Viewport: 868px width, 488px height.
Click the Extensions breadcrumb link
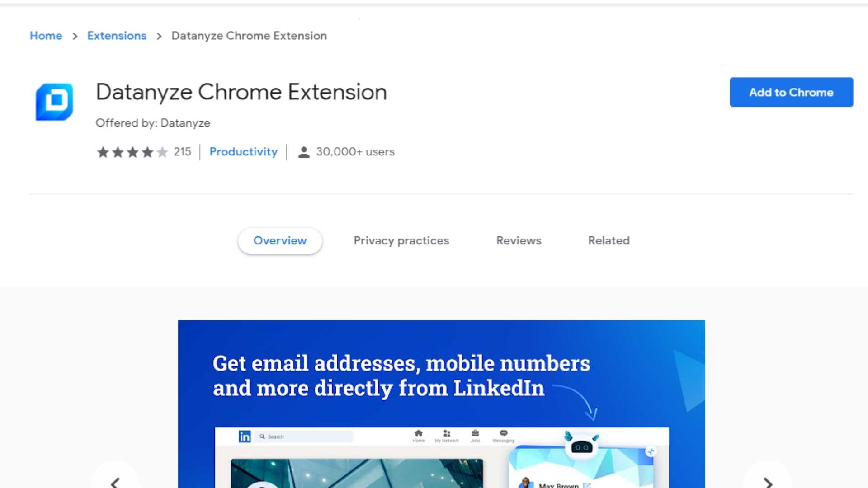pyautogui.click(x=116, y=36)
